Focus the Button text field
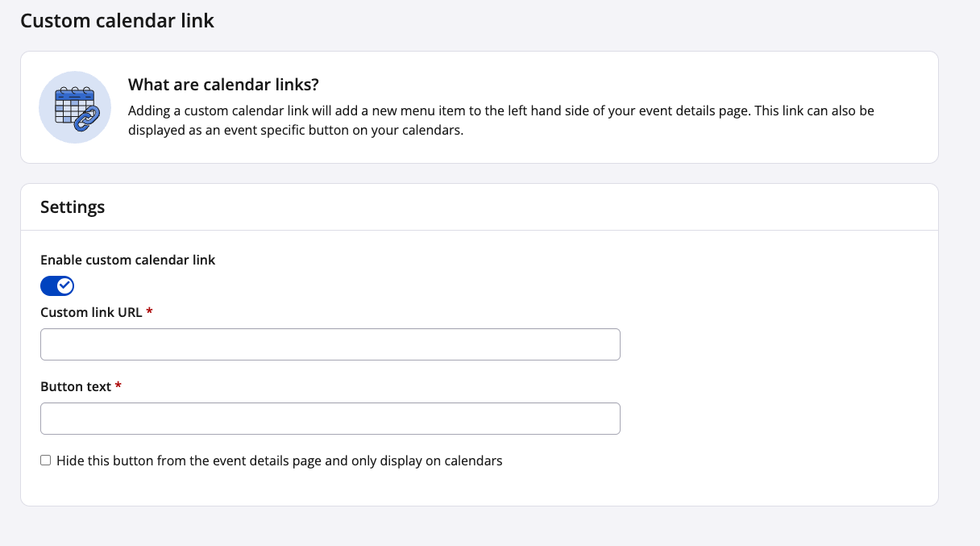Screen dimensions: 980x546 pos(330,419)
